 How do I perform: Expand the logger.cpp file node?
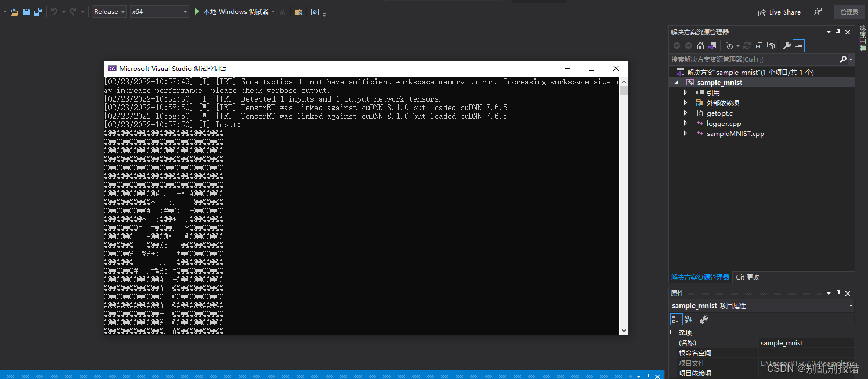[685, 123]
